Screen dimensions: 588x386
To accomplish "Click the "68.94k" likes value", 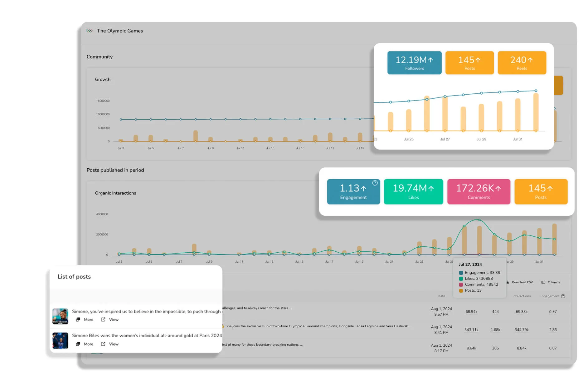I will pos(471,312).
